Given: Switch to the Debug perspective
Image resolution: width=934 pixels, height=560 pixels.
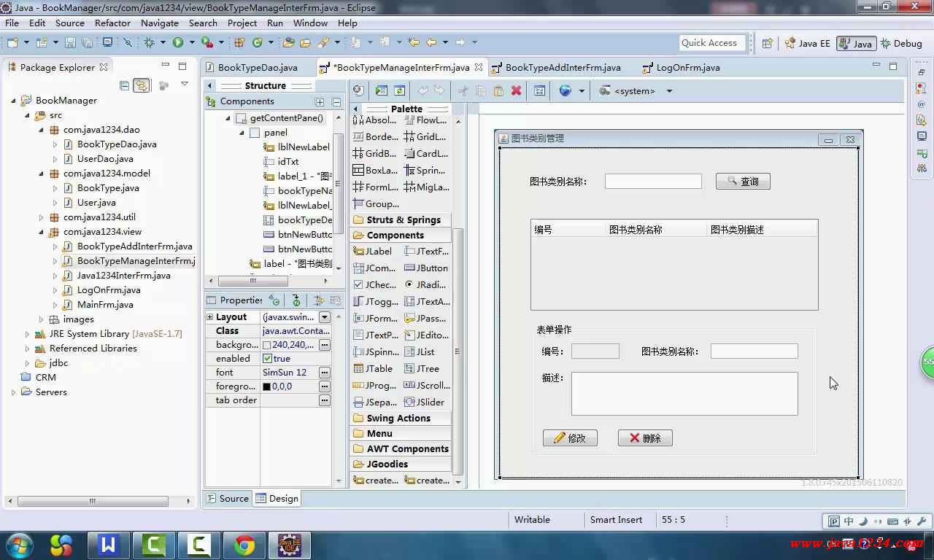Looking at the screenshot, I should point(902,43).
